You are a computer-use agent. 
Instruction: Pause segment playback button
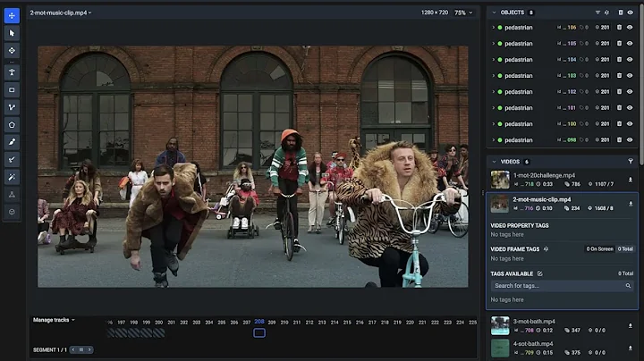[x=81, y=350]
